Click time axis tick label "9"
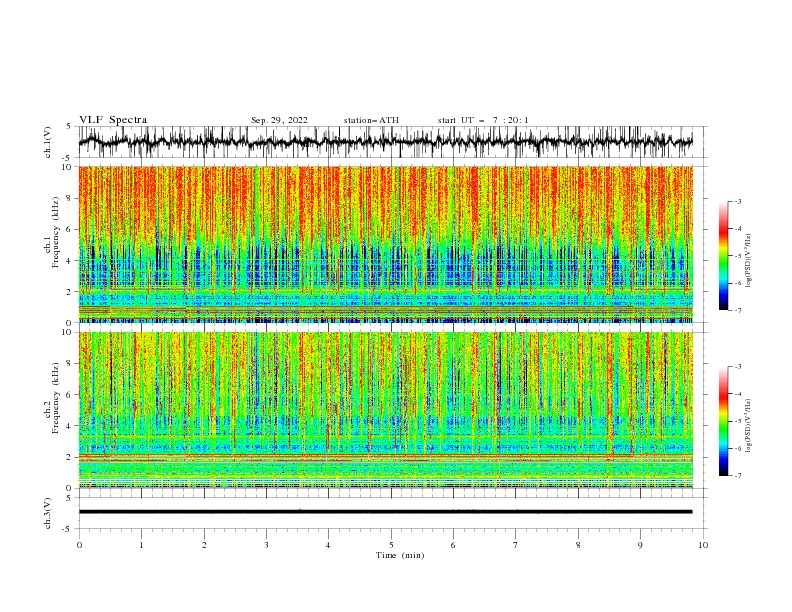 [640, 545]
